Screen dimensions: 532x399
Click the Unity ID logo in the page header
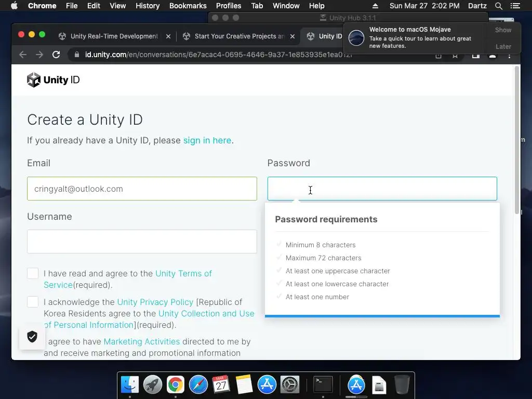point(54,80)
